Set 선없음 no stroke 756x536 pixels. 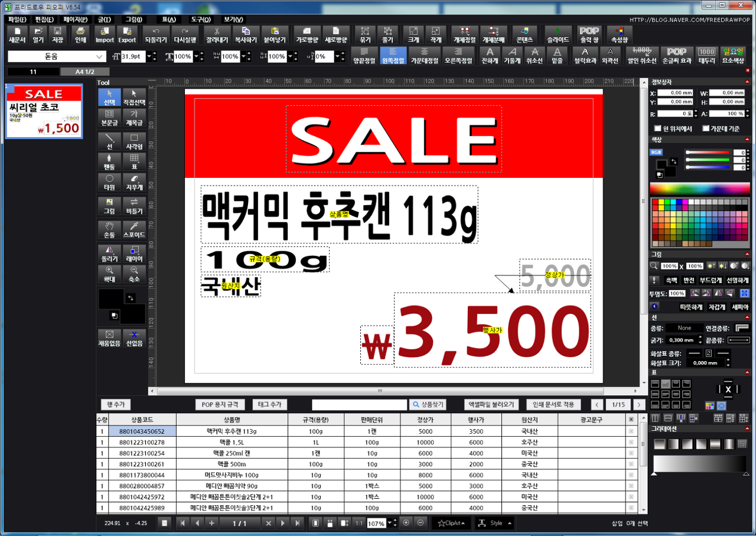134,338
